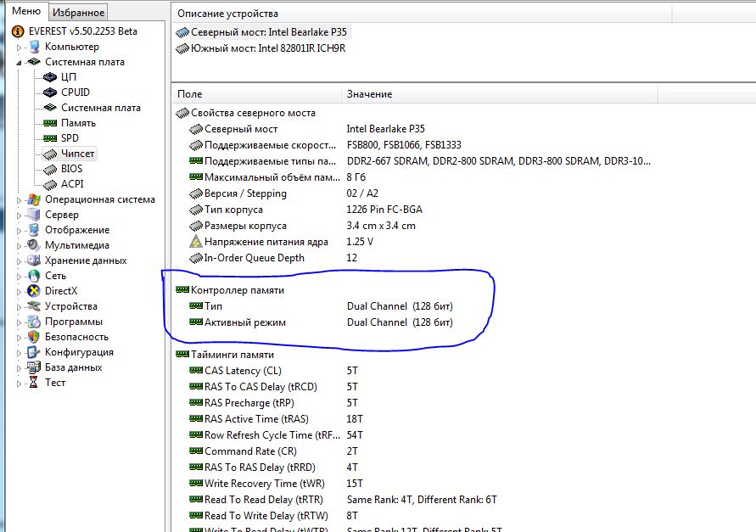Expand the Сеть tree node

click(20, 277)
